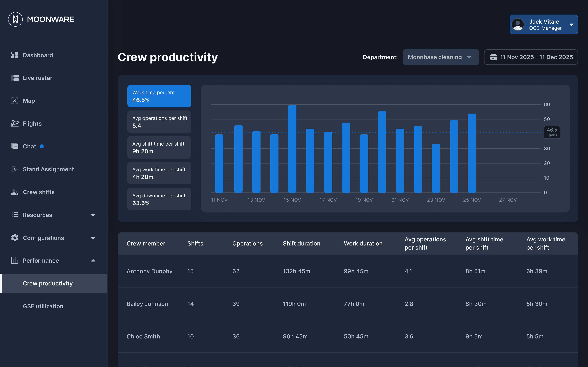Image resolution: width=588 pixels, height=367 pixels.
Task: Click the Chat bubble icon
Action: (15, 146)
